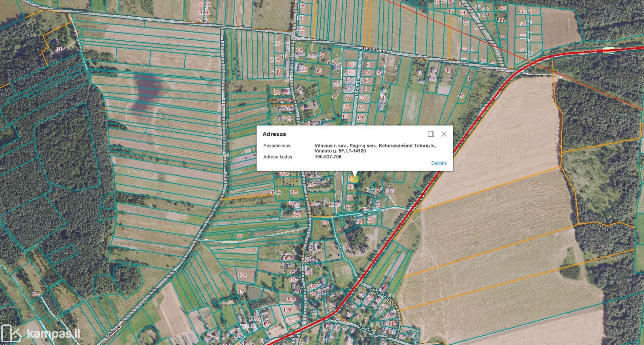The image size is (644, 345).
Task: Select plot labeled 19A near pond
Action: click(291, 299)
